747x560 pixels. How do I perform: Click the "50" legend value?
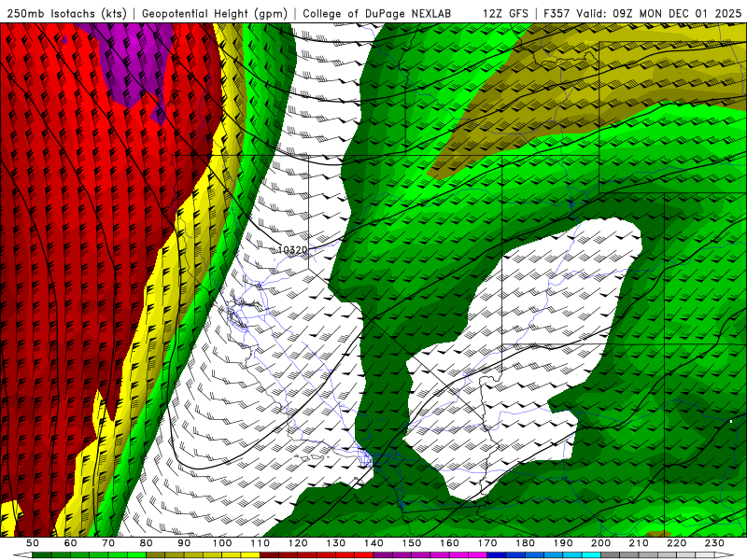point(33,543)
